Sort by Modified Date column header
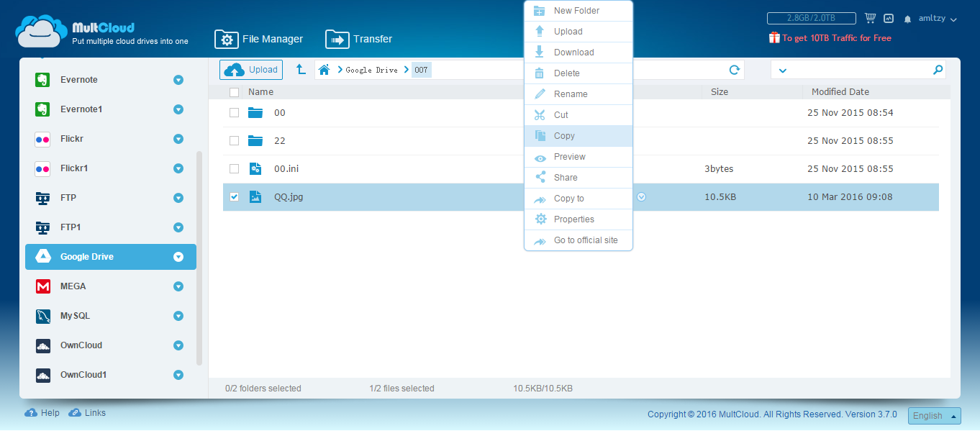 (840, 92)
